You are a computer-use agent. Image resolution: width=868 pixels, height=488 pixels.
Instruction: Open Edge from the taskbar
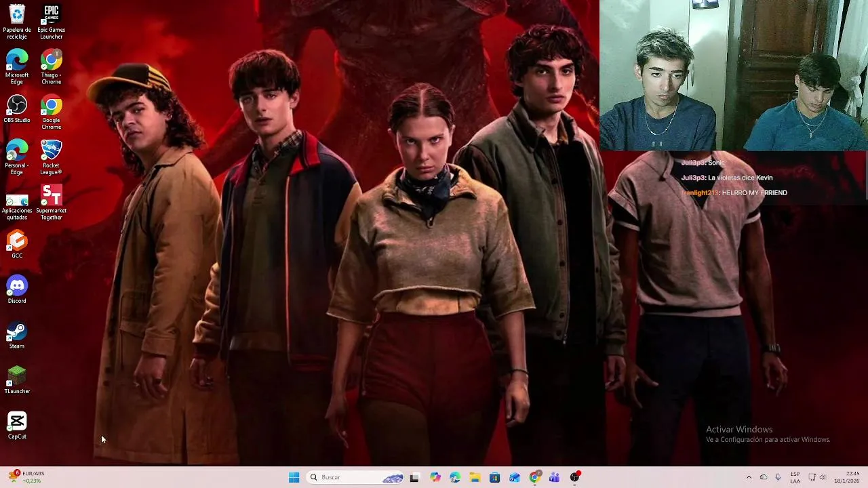454,477
